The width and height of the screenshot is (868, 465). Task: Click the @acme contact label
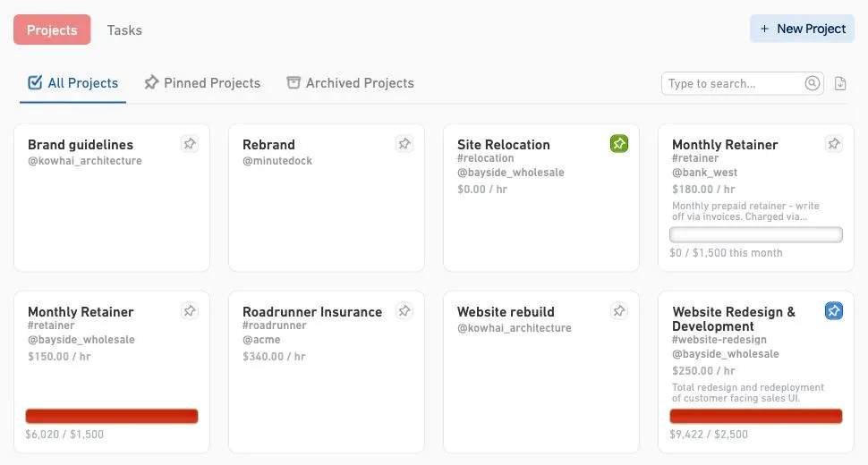pos(261,340)
